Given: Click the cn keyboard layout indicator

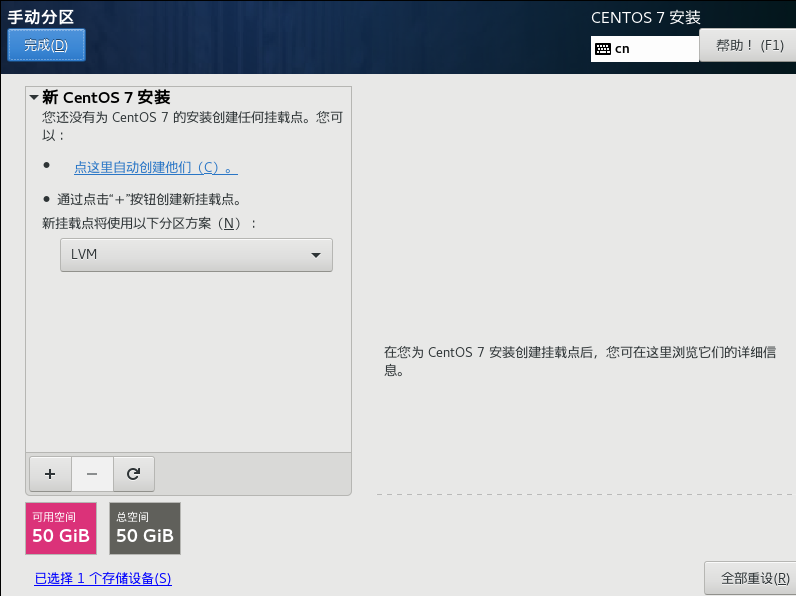Looking at the screenshot, I should [x=645, y=49].
